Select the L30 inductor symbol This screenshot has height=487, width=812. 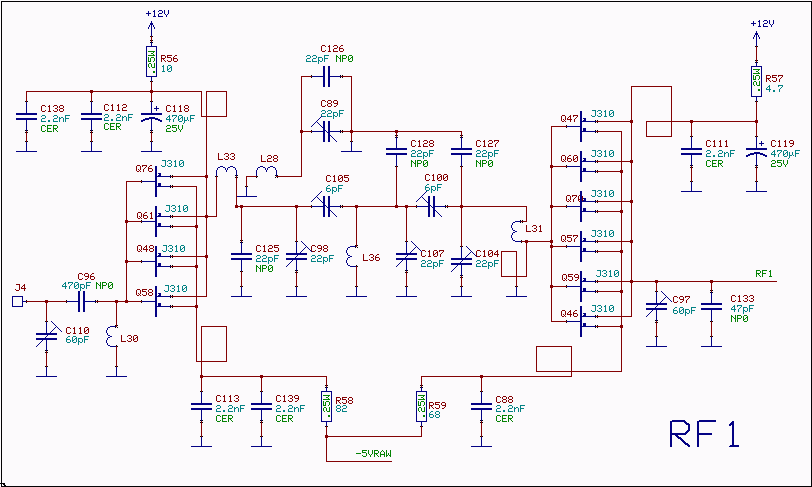click(111, 337)
